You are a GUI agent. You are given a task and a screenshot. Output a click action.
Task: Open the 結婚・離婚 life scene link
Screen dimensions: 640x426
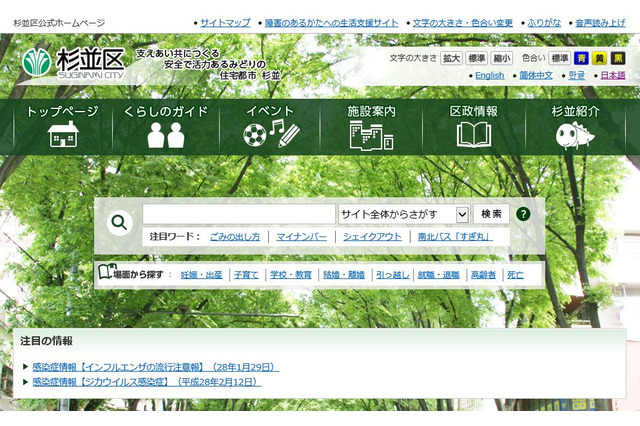tap(344, 275)
